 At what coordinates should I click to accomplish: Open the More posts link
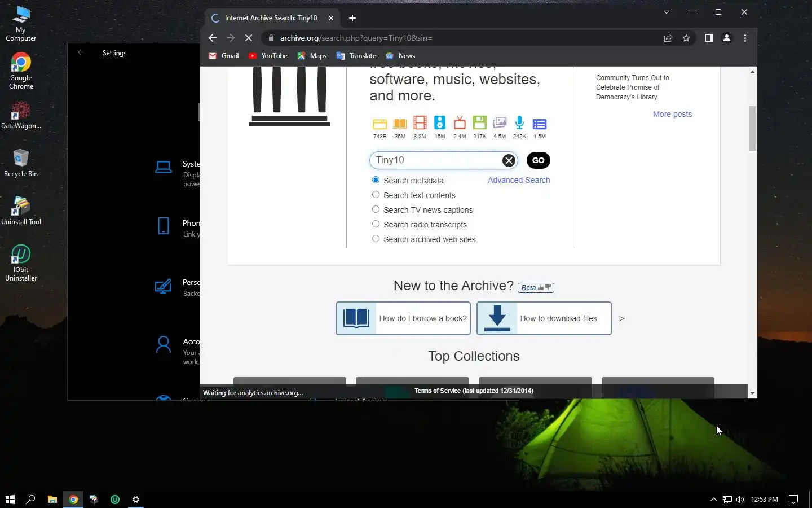(x=672, y=114)
